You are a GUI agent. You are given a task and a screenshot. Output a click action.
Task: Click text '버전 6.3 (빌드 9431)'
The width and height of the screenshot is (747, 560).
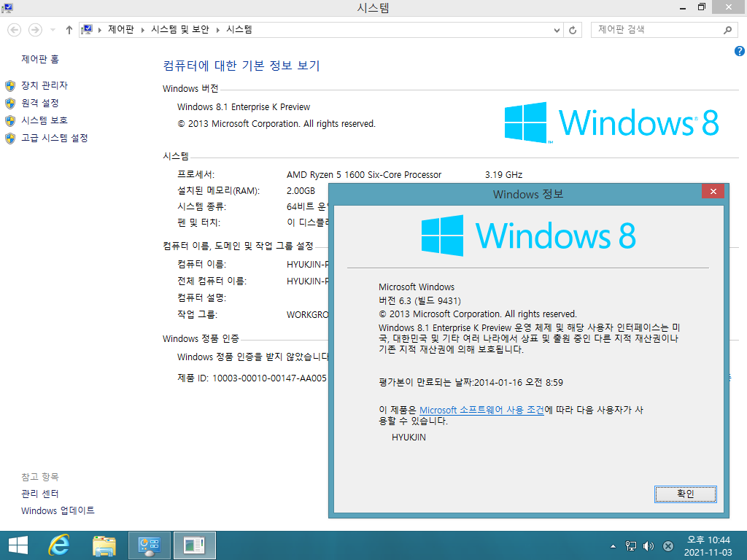pos(419,300)
